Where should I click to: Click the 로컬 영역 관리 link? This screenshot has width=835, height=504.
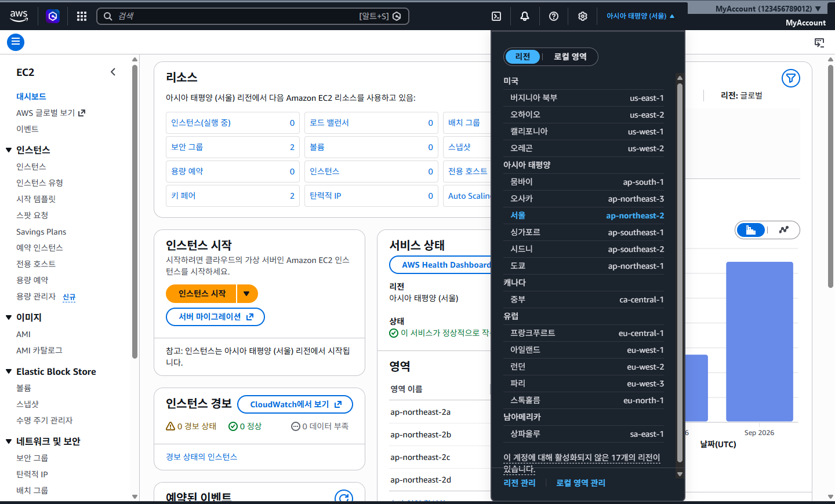click(x=580, y=483)
